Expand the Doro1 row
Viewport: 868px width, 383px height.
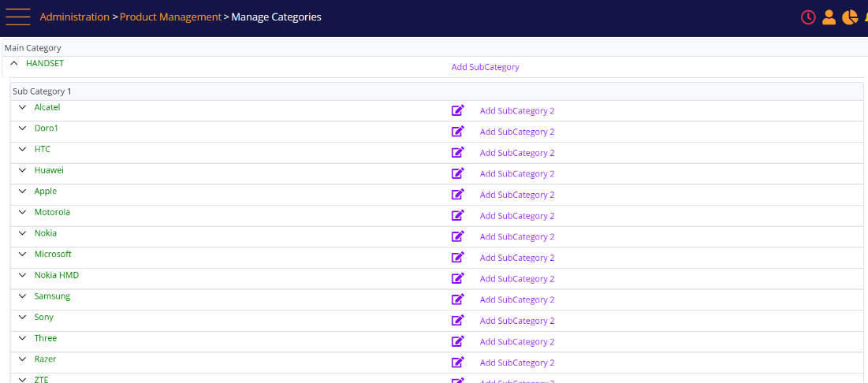[x=22, y=128]
